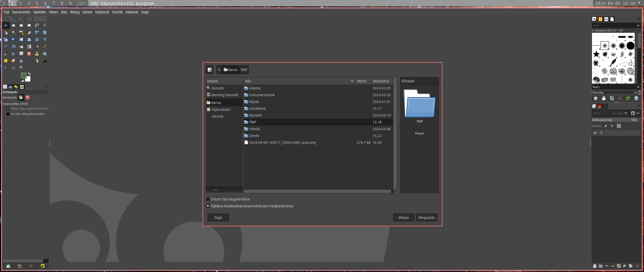This screenshot has width=644, height=272.
Task: Select the Free Select lasso tool
Action: (37, 25)
